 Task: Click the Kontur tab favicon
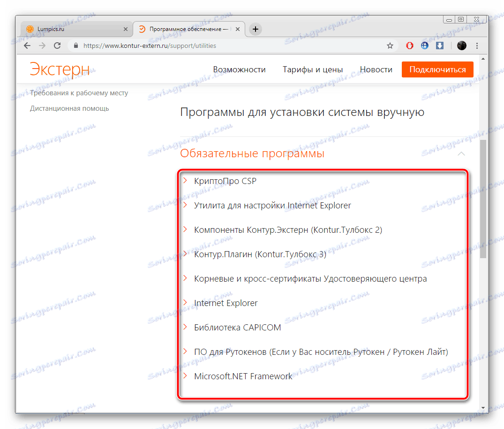coord(142,29)
